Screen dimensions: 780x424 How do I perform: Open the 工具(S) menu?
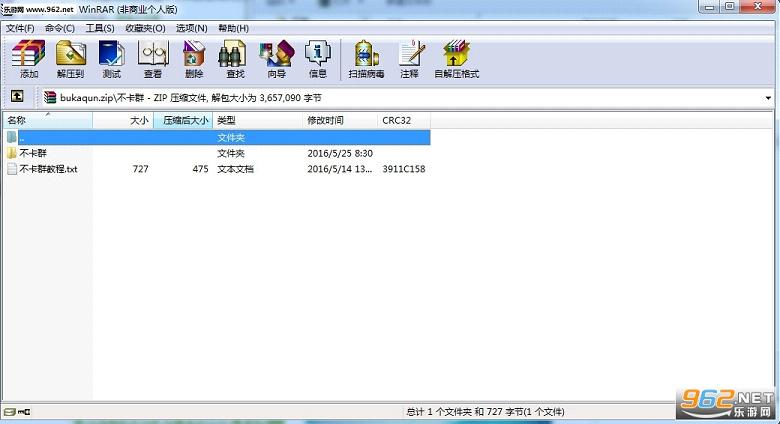tap(100, 28)
